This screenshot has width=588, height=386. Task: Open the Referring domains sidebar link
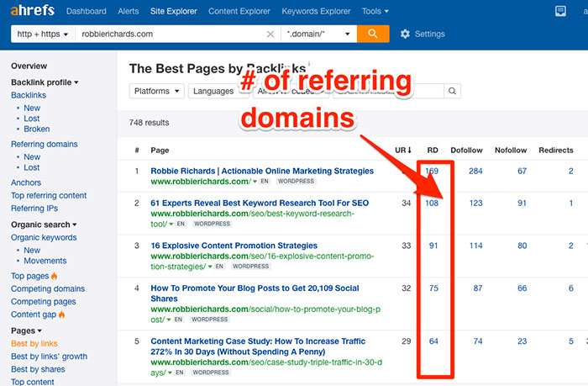pyautogui.click(x=45, y=144)
